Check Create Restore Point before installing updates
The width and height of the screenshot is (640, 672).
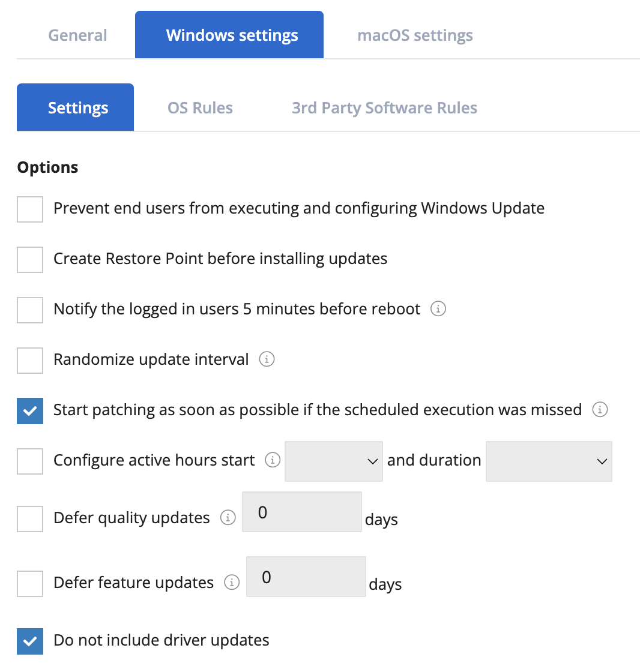pos(30,259)
